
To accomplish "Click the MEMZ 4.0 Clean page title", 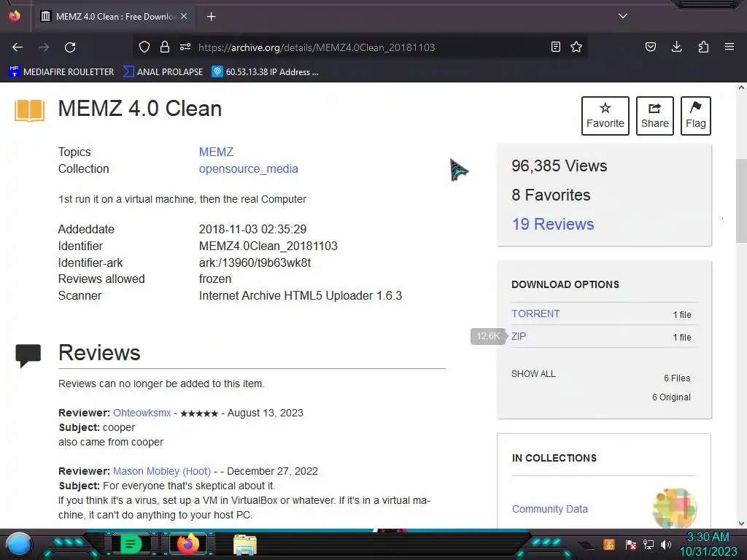I will (139, 109).
